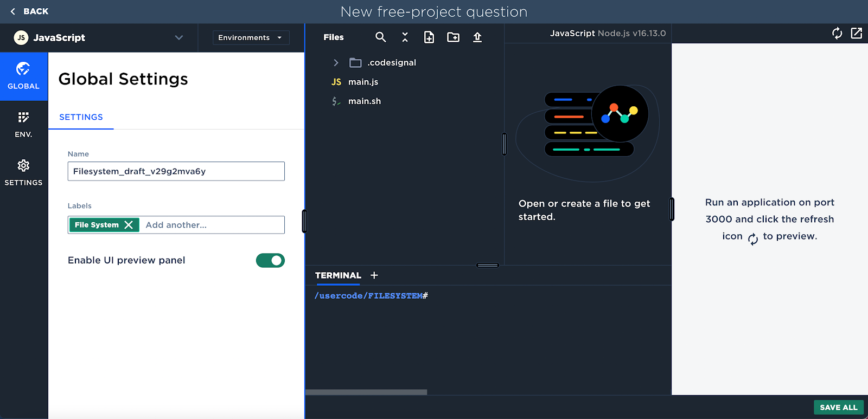This screenshot has height=419, width=868.
Task: Search files with magnifier icon
Action: (x=381, y=37)
